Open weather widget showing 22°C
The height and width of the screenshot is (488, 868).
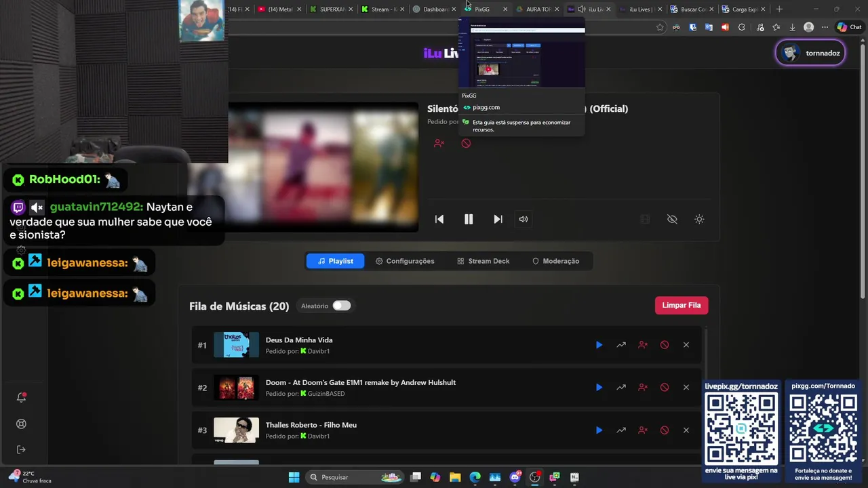tap(30, 477)
